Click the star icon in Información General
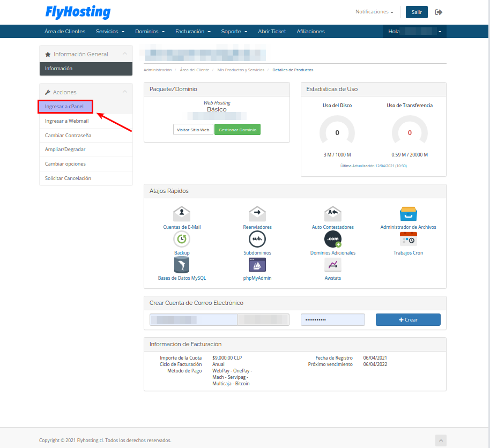Viewport: 490px width, 448px height. (48, 54)
